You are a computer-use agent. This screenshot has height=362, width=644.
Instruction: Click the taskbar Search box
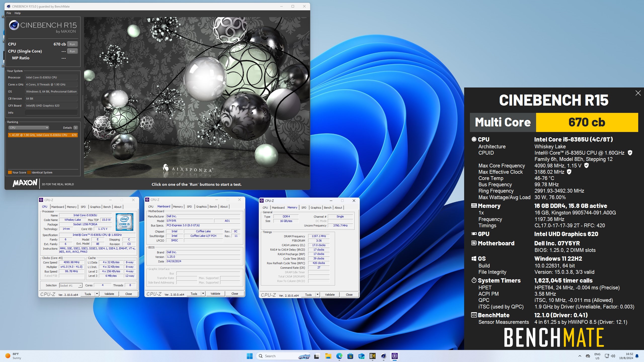[283, 356]
